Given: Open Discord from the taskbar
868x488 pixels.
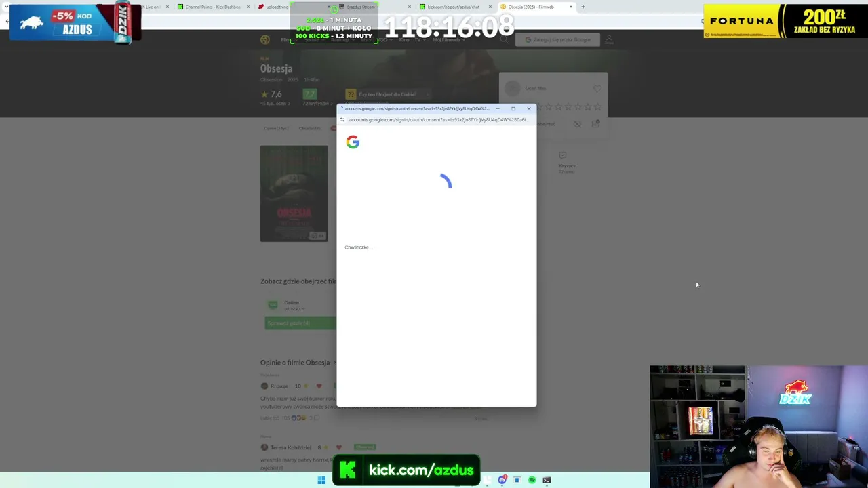Looking at the screenshot, I should (x=502, y=480).
